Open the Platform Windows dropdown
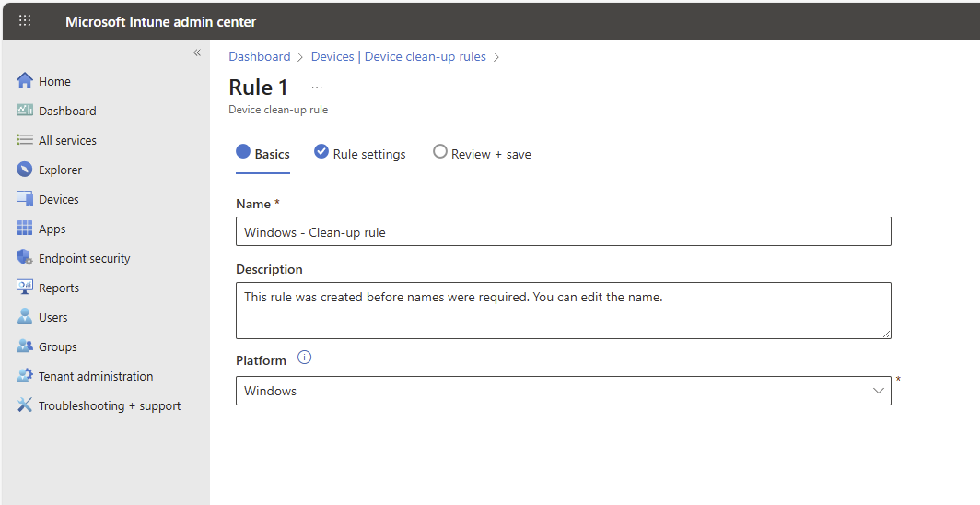 coord(563,391)
